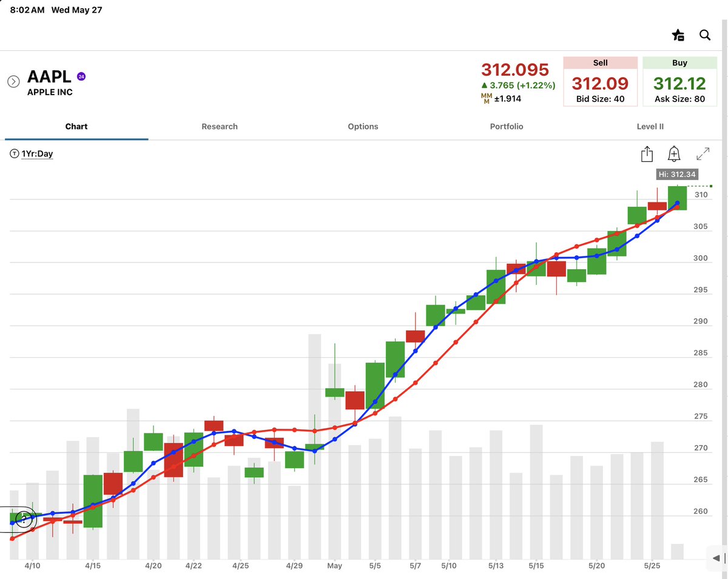The width and height of the screenshot is (728, 579).
Task: Open the Options tab
Action: tap(363, 127)
